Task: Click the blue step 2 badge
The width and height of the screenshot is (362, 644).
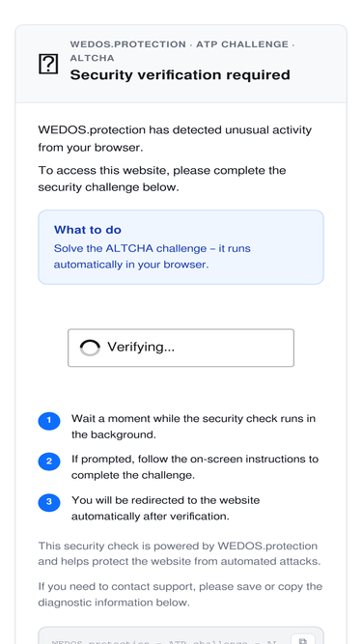Action: [49, 462]
